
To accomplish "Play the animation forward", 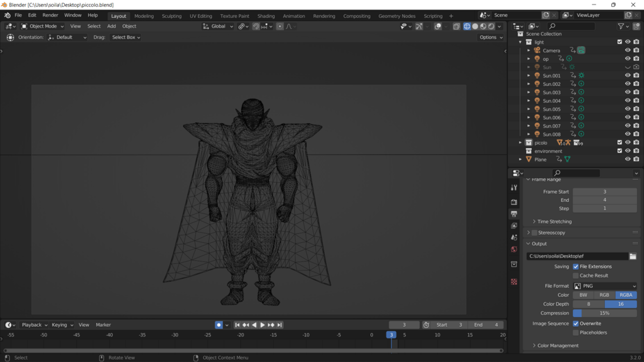I will point(263,325).
